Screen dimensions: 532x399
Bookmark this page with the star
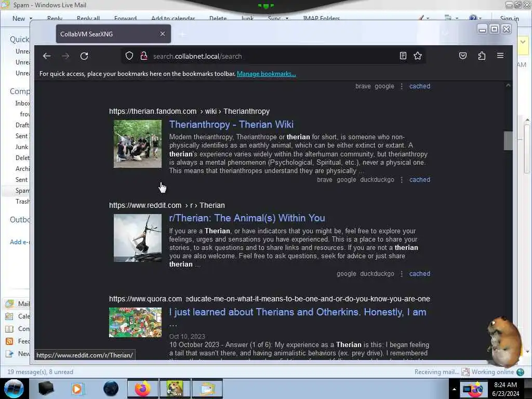click(418, 56)
